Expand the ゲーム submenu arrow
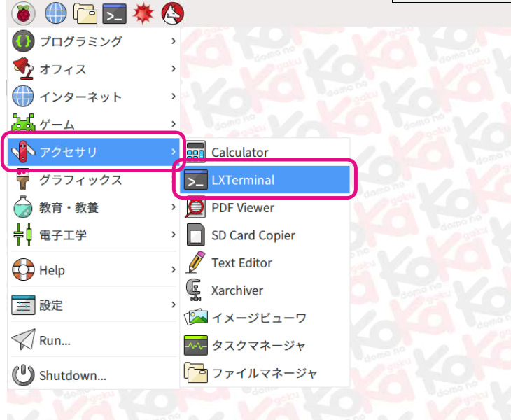Image resolution: width=511 pixels, height=420 pixels. 174,124
